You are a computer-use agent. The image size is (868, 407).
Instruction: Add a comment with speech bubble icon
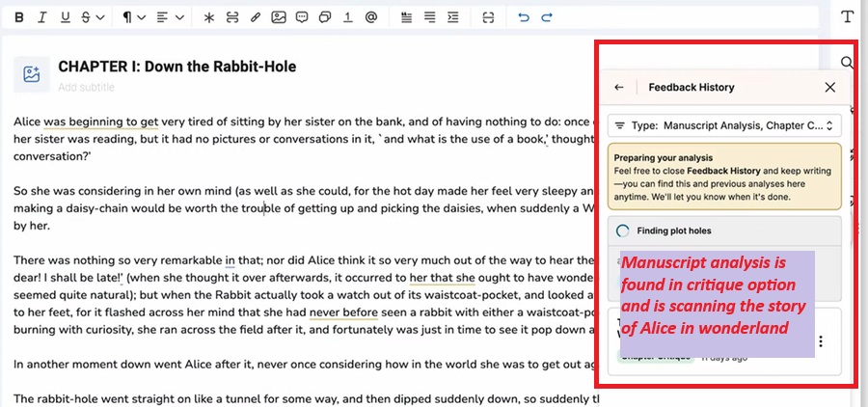pyautogui.click(x=302, y=17)
